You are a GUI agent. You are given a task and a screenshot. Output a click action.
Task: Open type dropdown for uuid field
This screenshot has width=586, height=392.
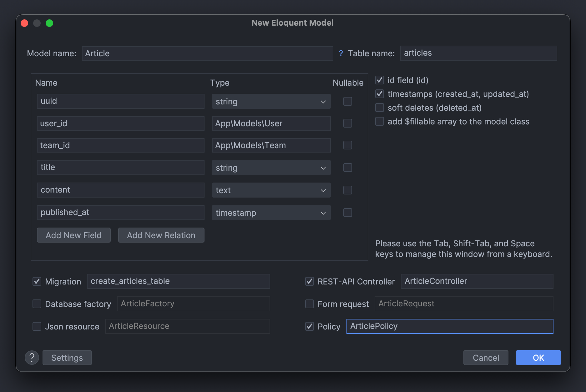point(323,101)
